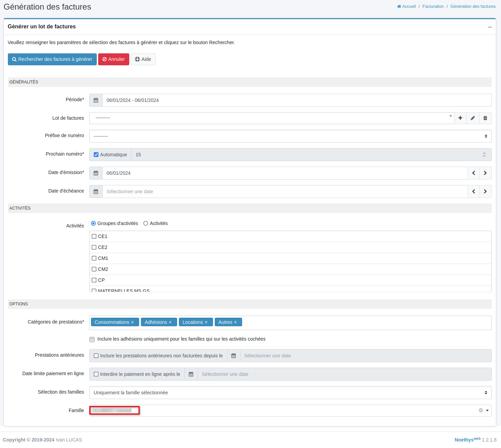501x448 pixels.
Task: Collapse the Générer un lot de factures panel
Action: (x=490, y=27)
